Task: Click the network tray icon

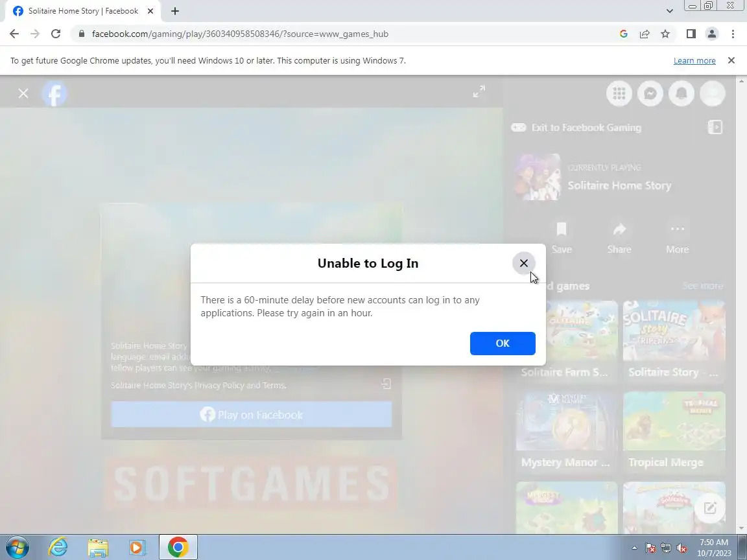Action: pyautogui.click(x=666, y=548)
